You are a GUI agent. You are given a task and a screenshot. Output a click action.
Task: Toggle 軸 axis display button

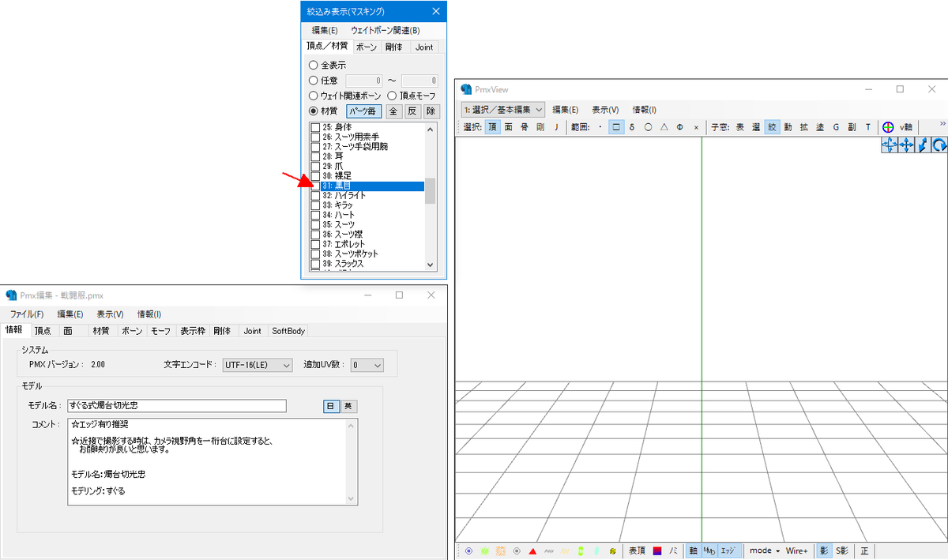point(693,551)
